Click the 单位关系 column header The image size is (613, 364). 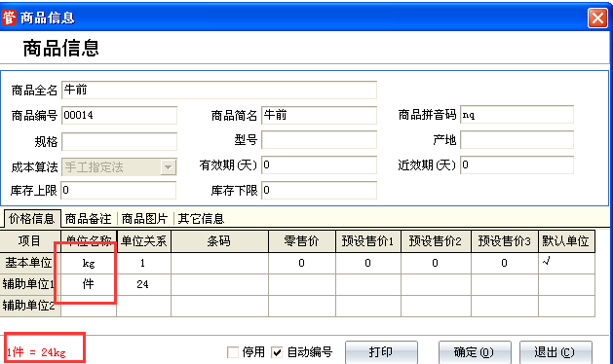click(143, 241)
